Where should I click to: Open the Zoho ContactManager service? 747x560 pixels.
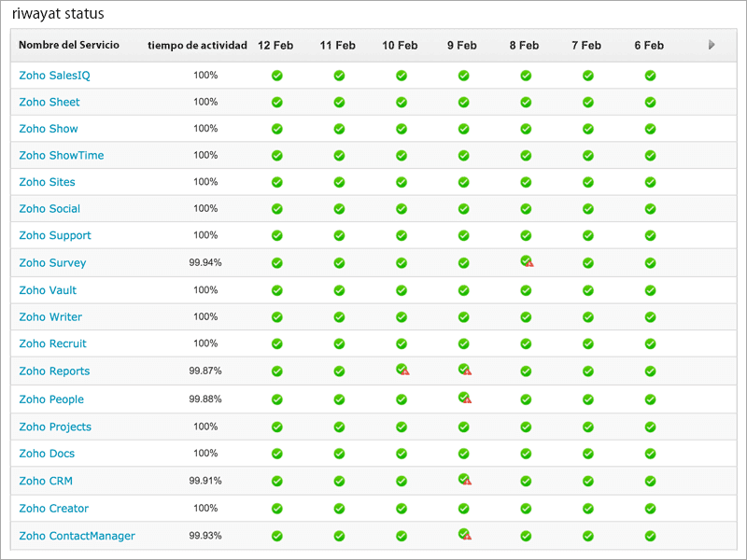coord(77,535)
